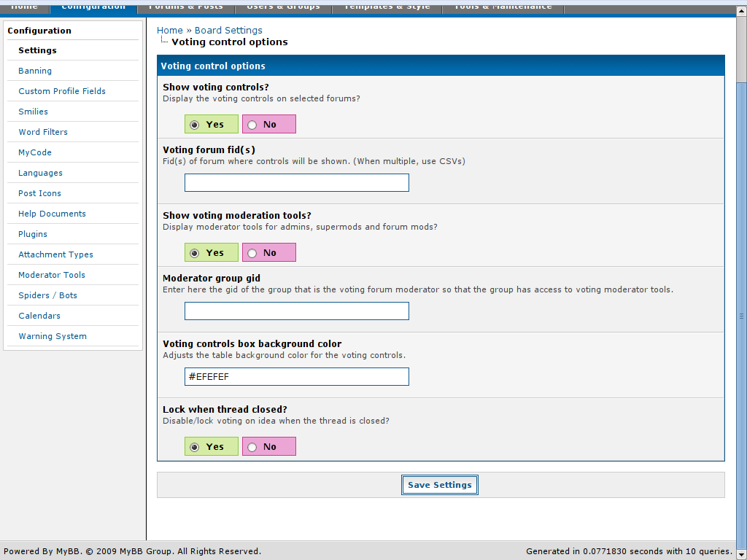Viewport: 747px width, 560px height.
Task: Click the vertical scrollbar on the right
Action: (x=741, y=316)
